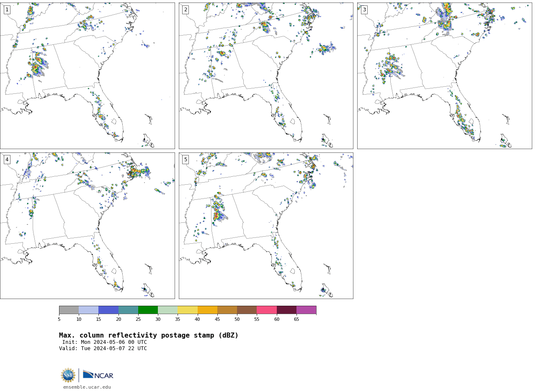Click the colorbar tick label '5'
536x392 pixels.
[59, 320]
